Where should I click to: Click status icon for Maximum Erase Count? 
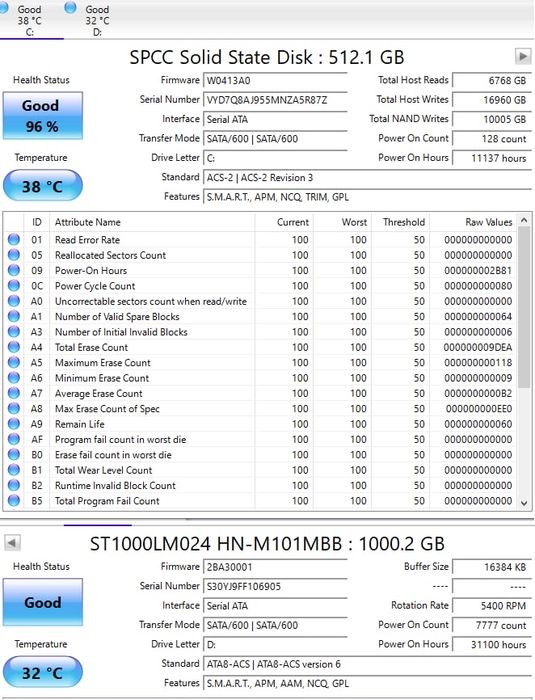[x=14, y=362]
